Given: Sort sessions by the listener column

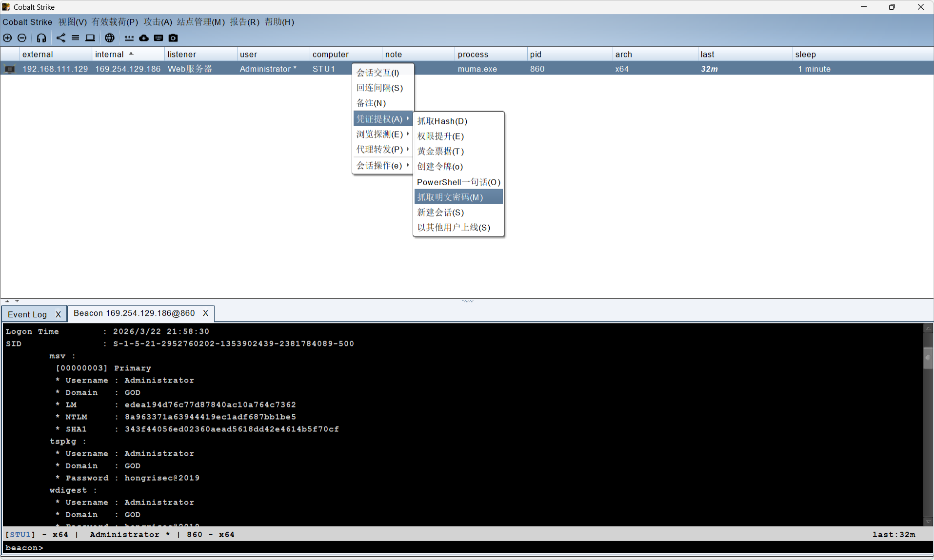Looking at the screenshot, I should tap(201, 54).
